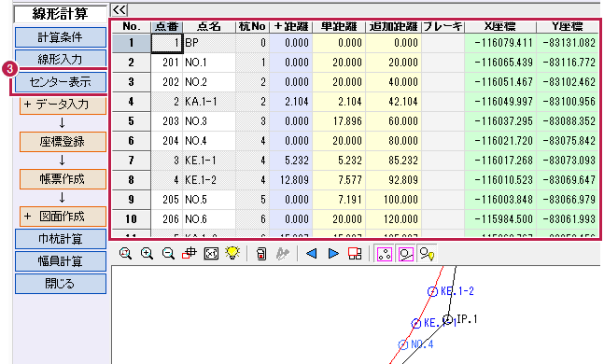Open 巾杭計算 function
Viewport: 604px width, 364px height.
pos(61,239)
